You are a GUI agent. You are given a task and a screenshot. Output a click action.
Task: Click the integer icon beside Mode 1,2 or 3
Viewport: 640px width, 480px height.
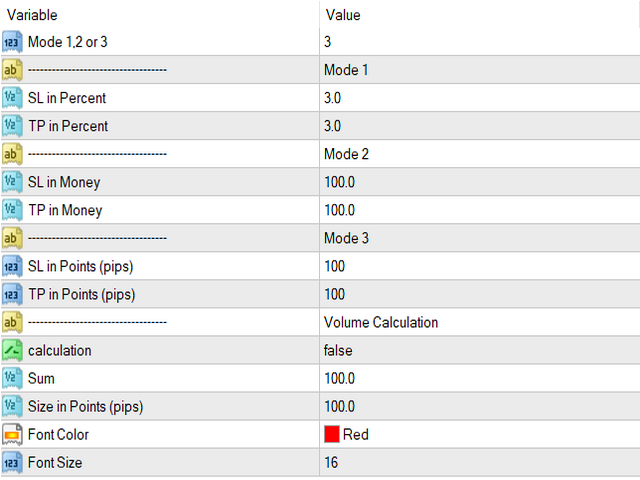click(x=12, y=42)
